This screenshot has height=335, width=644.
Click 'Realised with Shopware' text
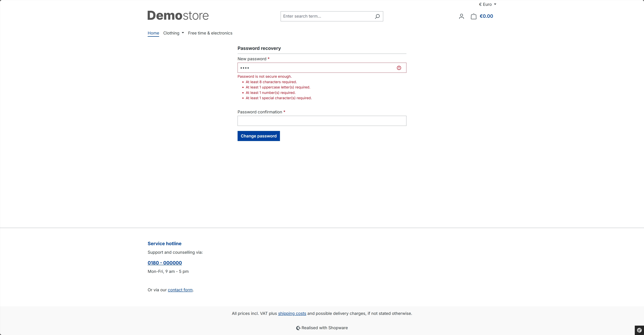pyautogui.click(x=325, y=328)
